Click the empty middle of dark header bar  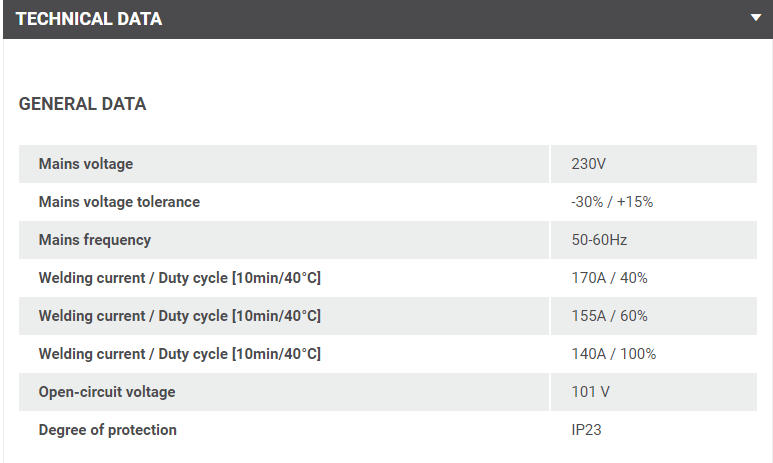[x=450, y=19]
